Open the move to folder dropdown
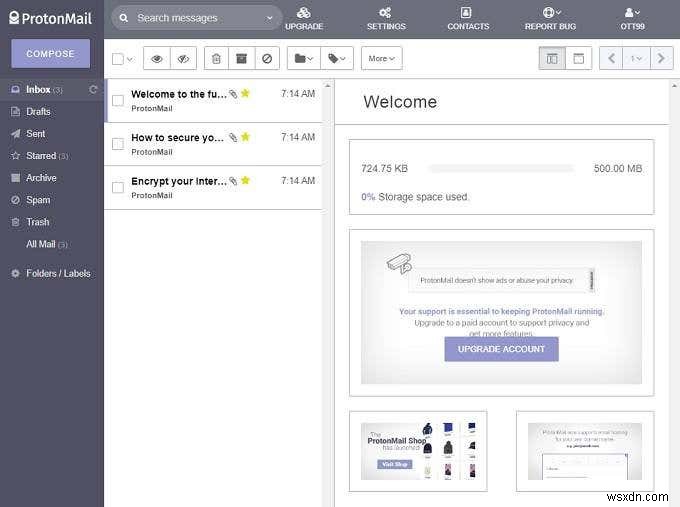Image resolution: width=680 pixels, height=507 pixels. 304,58
